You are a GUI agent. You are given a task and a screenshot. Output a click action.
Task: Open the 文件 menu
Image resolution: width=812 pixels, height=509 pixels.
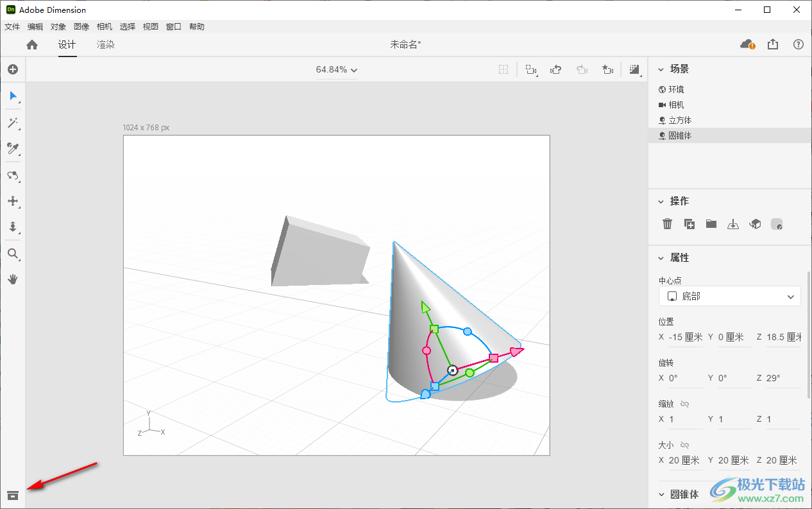pyautogui.click(x=12, y=27)
